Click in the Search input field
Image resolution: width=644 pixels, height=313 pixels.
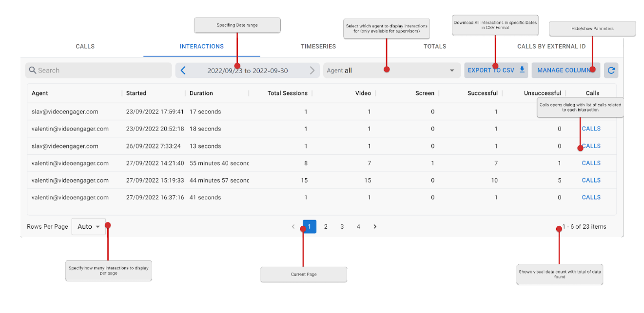[x=102, y=71]
